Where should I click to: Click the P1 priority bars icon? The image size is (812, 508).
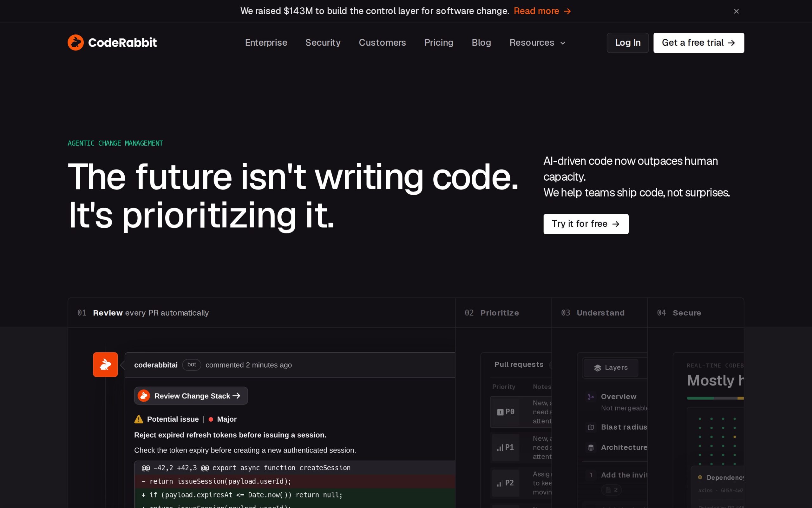(500, 448)
